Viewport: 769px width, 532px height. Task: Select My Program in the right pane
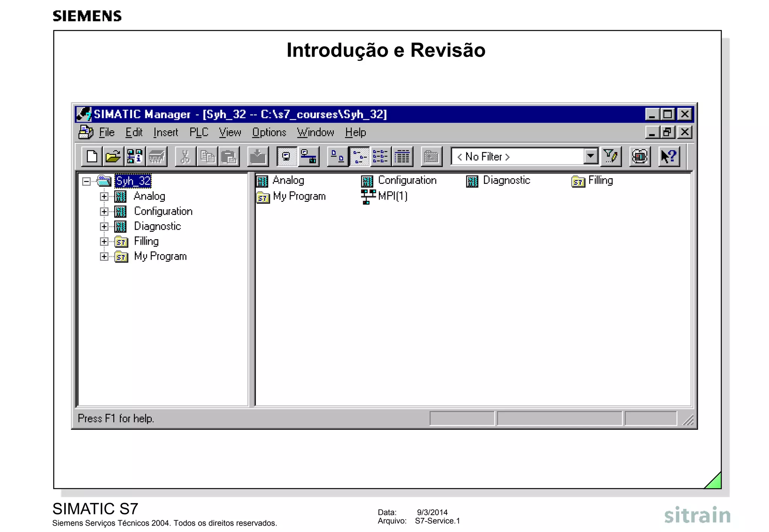(x=299, y=196)
